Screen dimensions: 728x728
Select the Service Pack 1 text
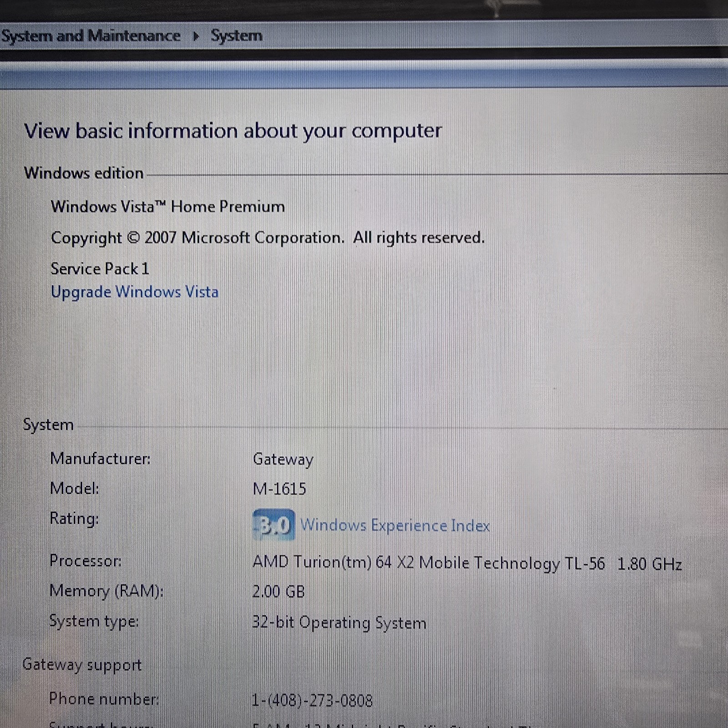coord(100,268)
